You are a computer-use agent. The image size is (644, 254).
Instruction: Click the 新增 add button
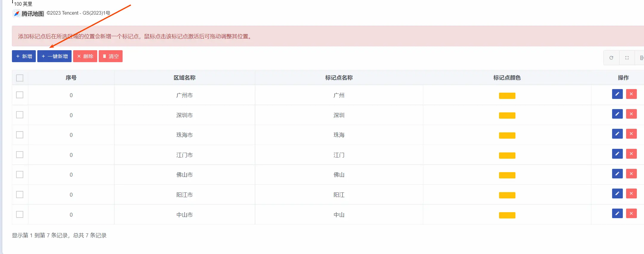tap(24, 56)
